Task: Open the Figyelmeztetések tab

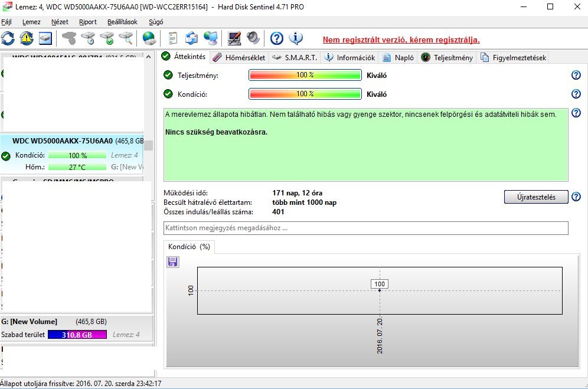Action: coord(513,57)
